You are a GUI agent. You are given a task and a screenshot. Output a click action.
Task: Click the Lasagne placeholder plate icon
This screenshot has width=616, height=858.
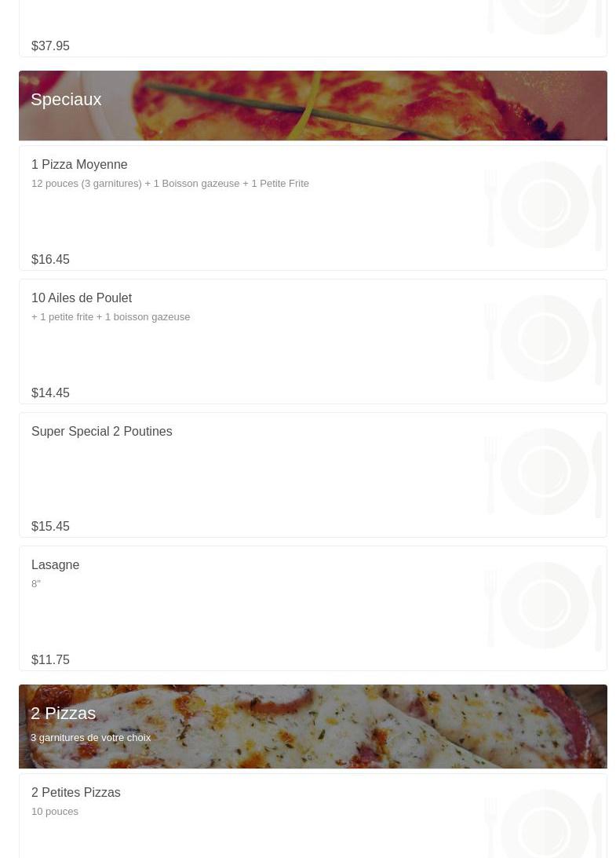pos(544,605)
